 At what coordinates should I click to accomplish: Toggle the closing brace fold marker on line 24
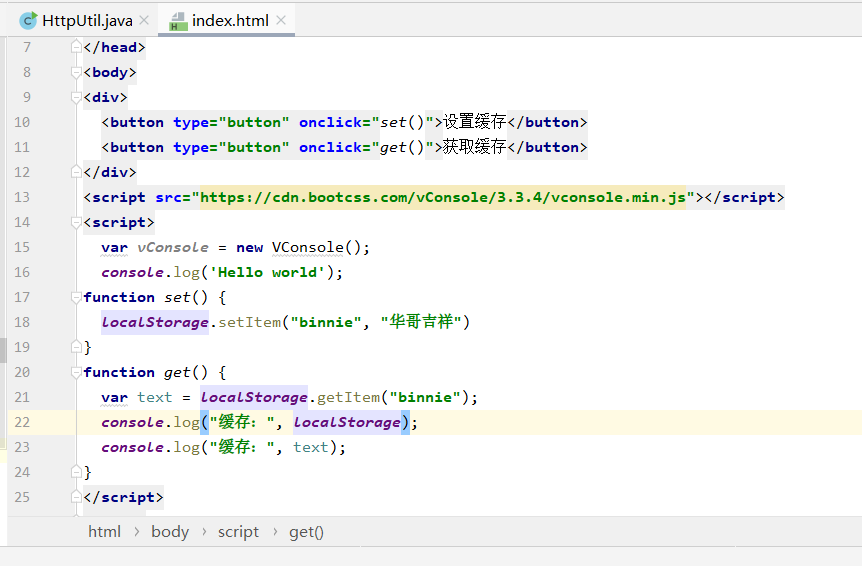76,472
